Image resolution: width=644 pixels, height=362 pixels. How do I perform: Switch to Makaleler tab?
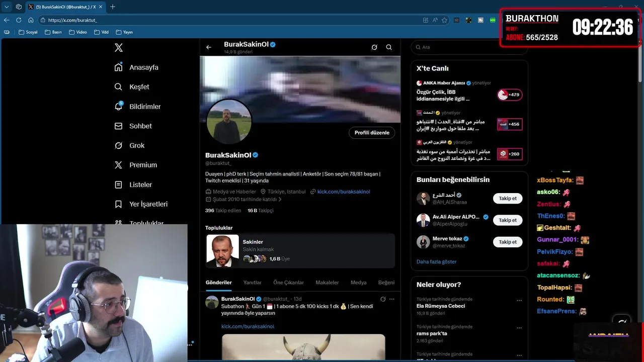327,283
